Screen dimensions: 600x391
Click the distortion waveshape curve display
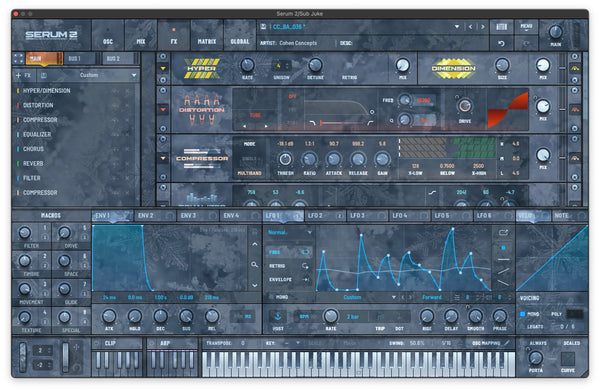508,110
